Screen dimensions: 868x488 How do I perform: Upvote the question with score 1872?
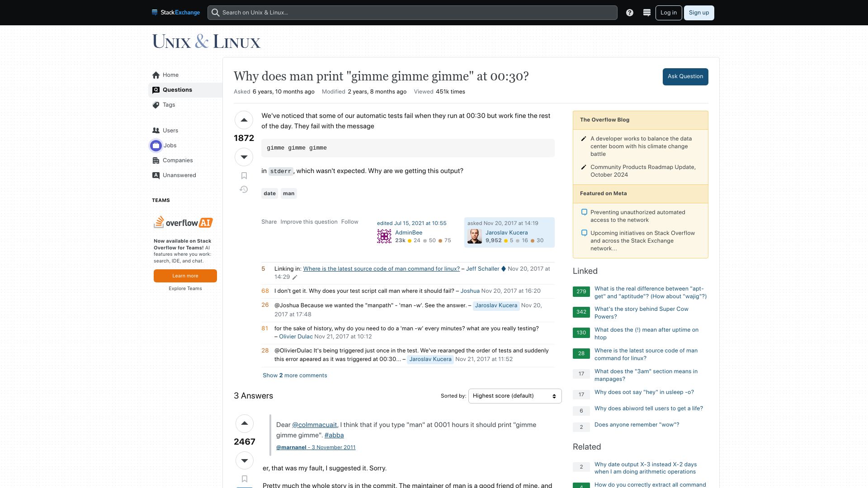pyautogui.click(x=244, y=120)
